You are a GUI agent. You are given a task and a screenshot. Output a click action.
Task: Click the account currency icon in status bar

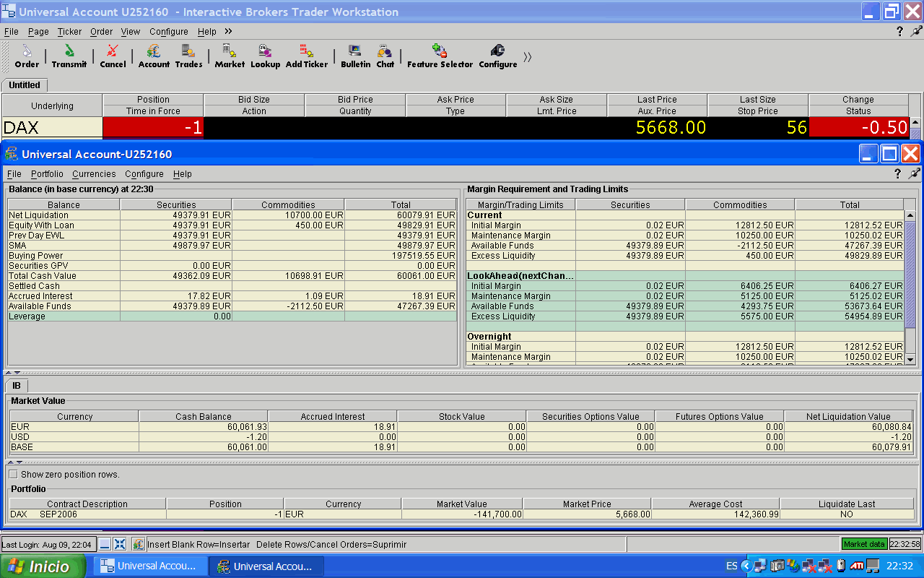(138, 544)
